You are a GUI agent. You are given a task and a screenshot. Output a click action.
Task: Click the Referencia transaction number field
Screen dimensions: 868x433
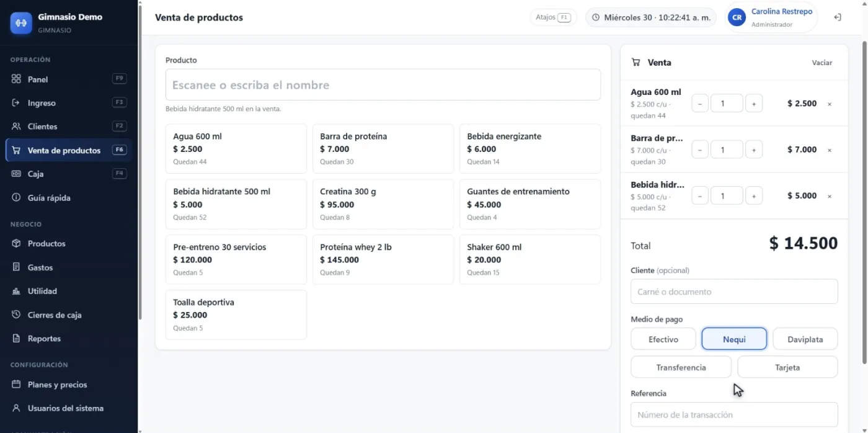pyautogui.click(x=734, y=414)
